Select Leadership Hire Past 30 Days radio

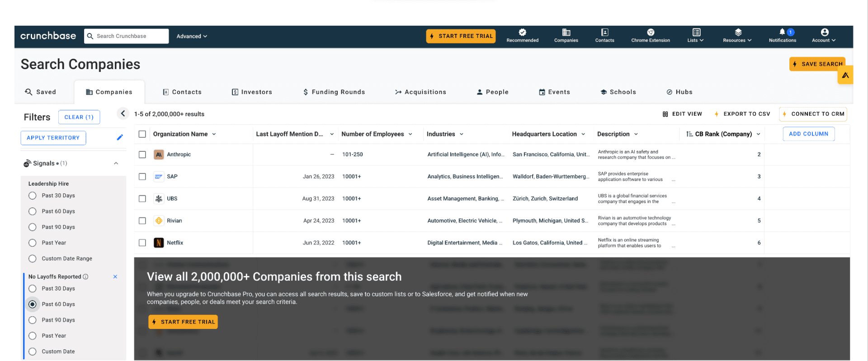pos(33,196)
